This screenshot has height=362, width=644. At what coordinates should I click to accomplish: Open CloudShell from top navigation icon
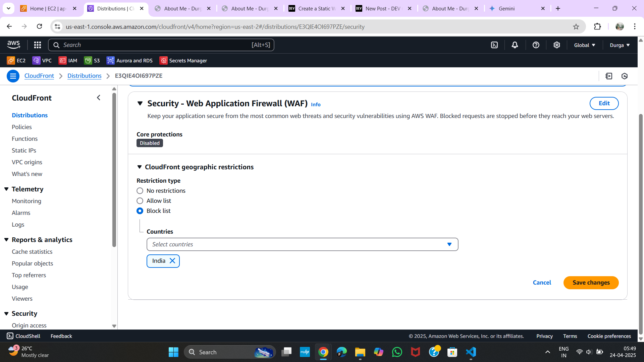[494, 45]
